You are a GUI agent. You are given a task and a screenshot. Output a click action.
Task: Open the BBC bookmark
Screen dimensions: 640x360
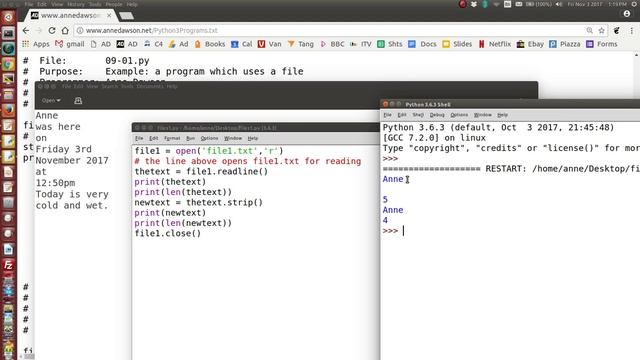[x=332, y=44]
